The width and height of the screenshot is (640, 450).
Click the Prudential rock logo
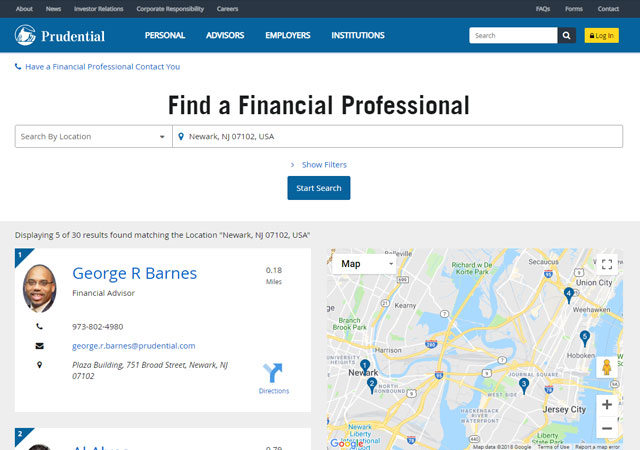coord(25,35)
